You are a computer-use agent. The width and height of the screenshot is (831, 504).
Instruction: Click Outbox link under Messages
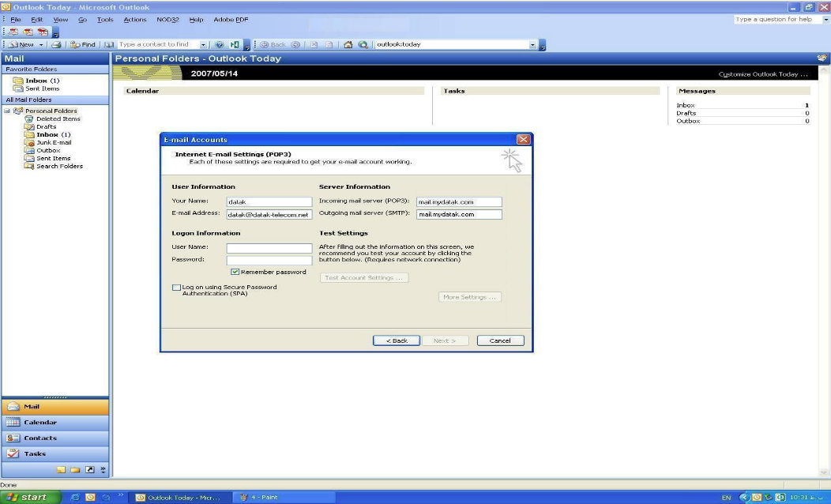click(688, 122)
